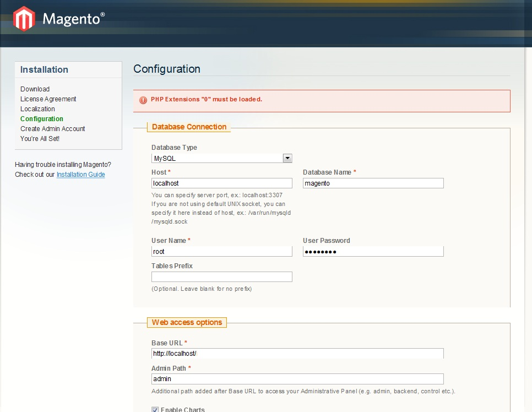Open the Installation Guide link
This screenshot has width=532, height=412.
tap(81, 175)
